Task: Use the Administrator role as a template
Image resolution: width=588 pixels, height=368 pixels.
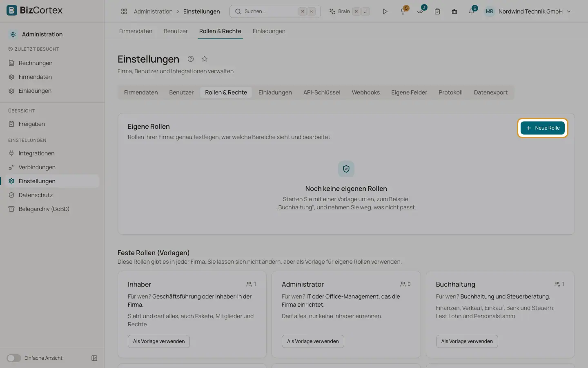Action: (313, 341)
